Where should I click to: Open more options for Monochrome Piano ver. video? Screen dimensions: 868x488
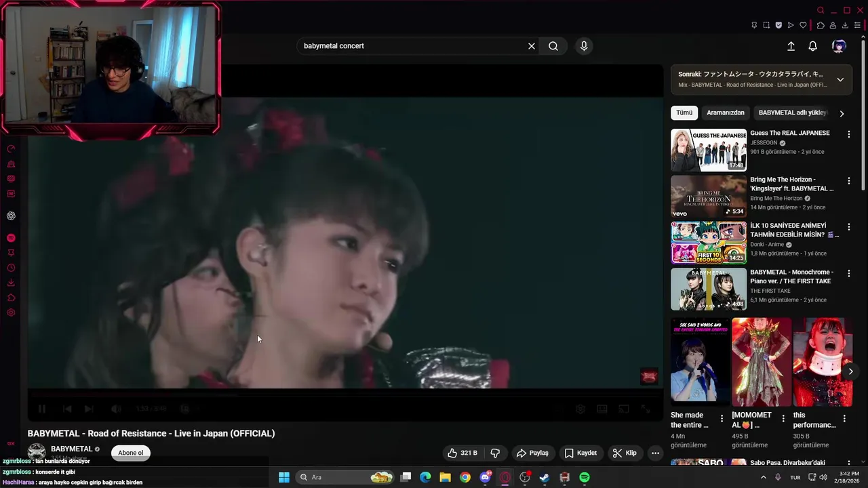tap(848, 273)
